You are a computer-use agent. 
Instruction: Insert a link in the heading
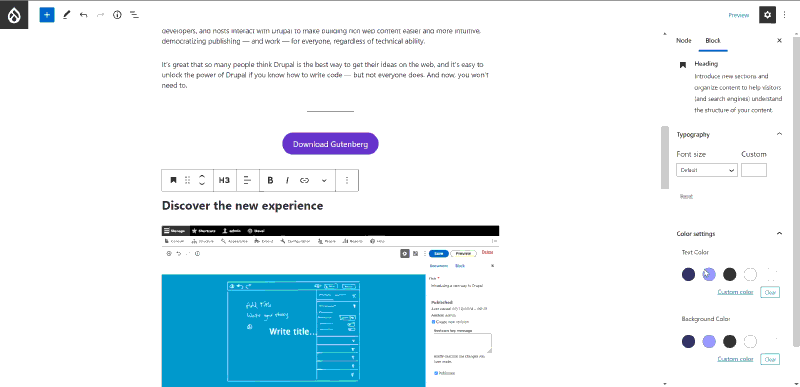pos(305,180)
